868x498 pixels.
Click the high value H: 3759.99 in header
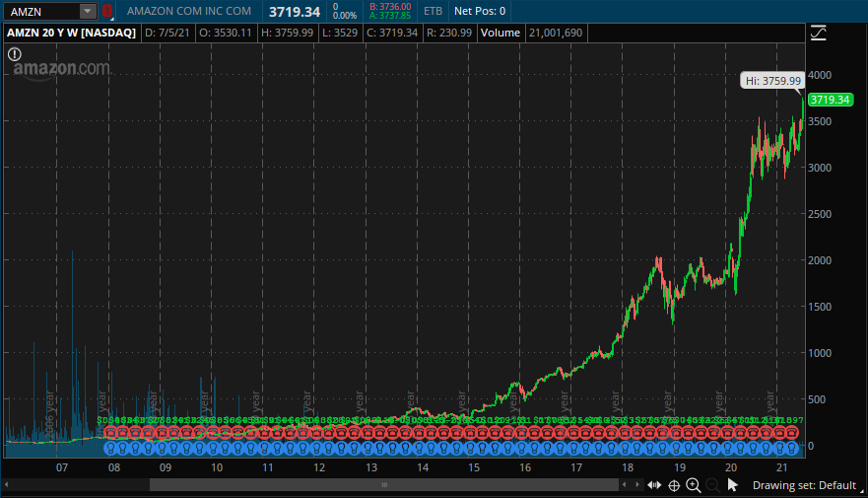288,33
